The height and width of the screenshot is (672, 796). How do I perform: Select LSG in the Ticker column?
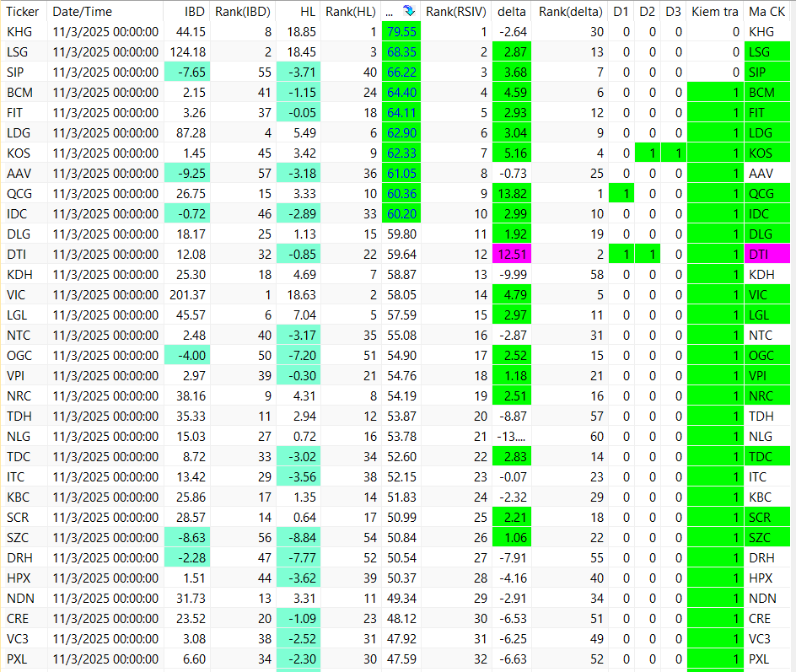point(18,52)
